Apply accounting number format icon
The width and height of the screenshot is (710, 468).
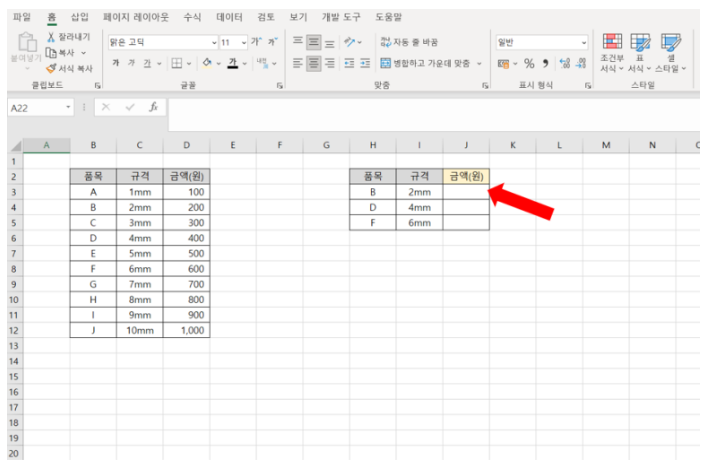pos(503,64)
